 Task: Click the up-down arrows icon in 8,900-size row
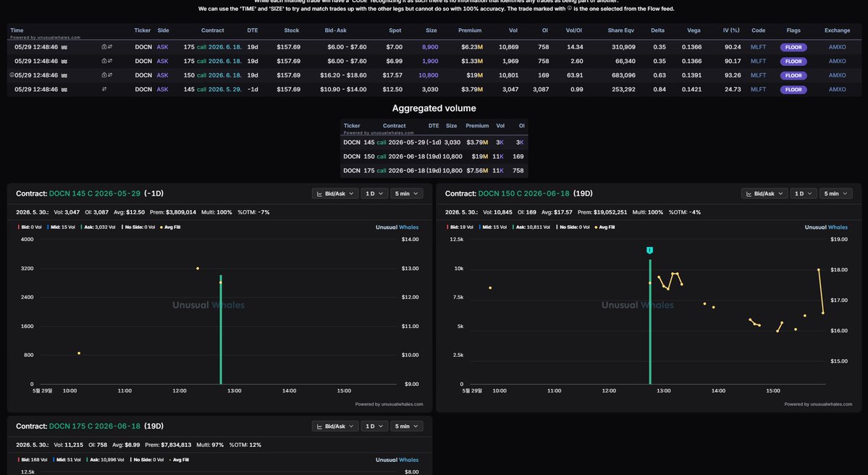[x=110, y=47]
